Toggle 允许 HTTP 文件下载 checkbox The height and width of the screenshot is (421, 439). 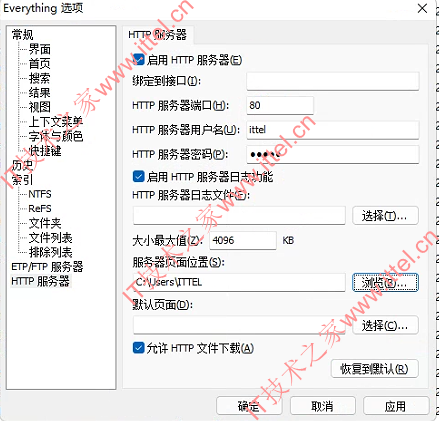point(139,348)
